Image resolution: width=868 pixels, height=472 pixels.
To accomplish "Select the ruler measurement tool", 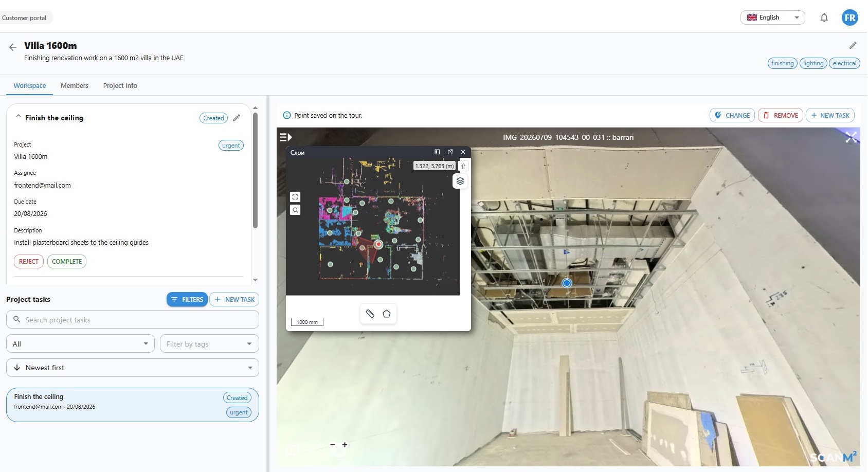I will [370, 314].
